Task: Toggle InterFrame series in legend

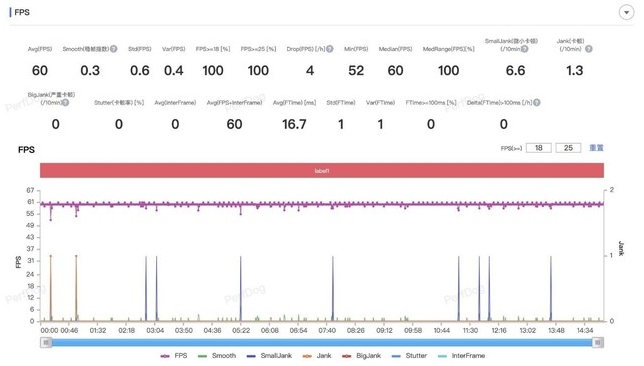Action: (x=461, y=356)
